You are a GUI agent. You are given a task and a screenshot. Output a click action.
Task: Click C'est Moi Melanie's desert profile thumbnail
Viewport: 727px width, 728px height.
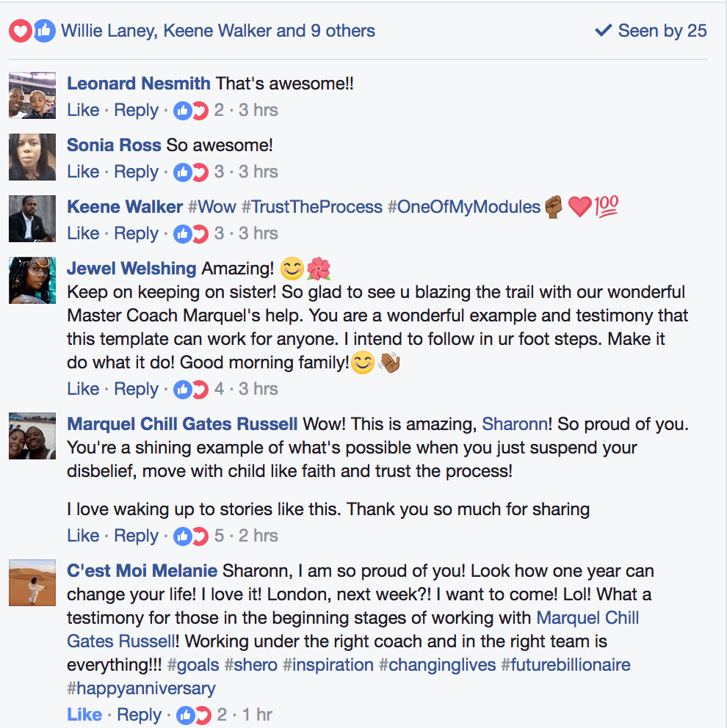tap(32, 583)
